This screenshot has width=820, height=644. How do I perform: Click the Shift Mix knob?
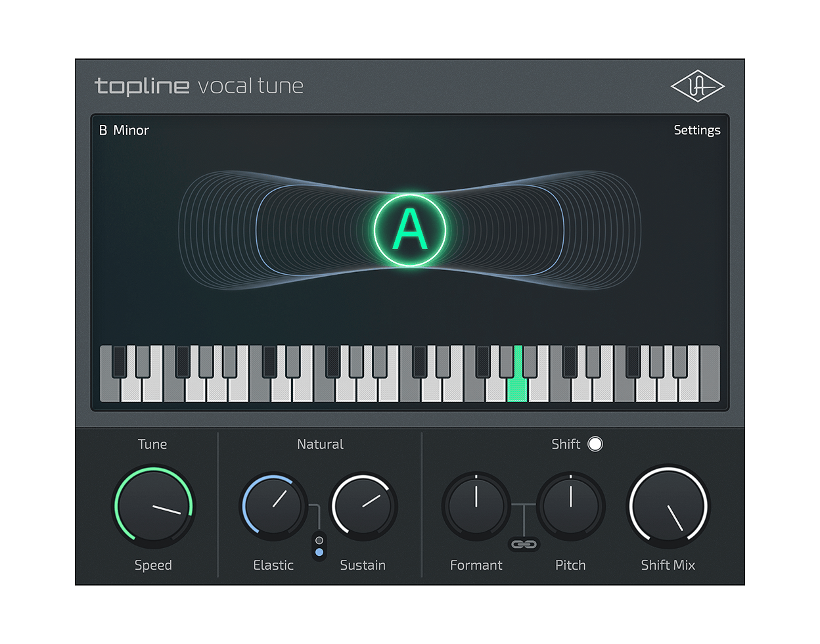tap(669, 507)
